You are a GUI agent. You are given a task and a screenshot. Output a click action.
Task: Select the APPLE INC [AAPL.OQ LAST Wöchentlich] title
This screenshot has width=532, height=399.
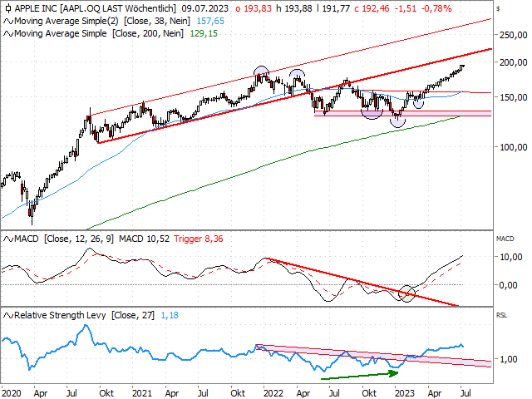coord(96,8)
